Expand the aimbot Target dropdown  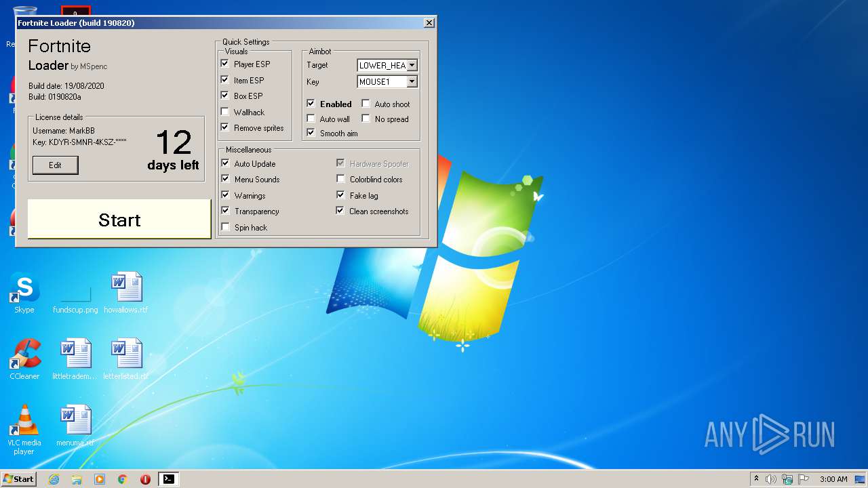pos(412,65)
